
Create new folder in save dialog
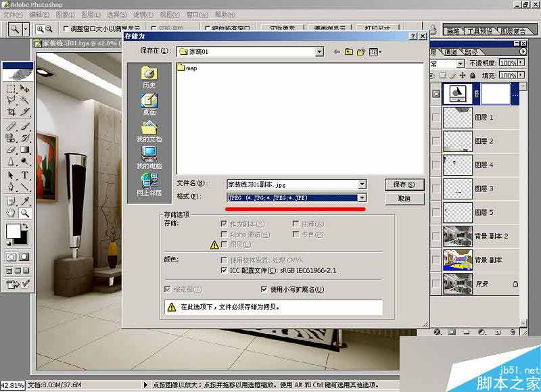[361, 52]
